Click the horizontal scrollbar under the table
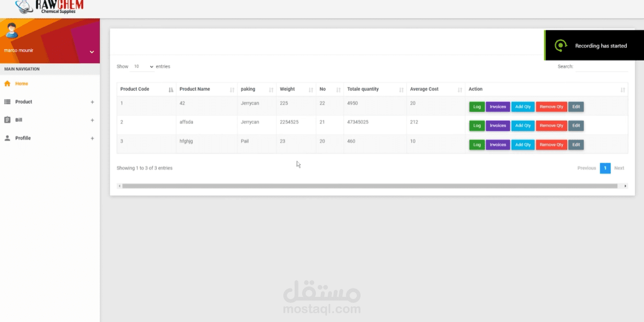Viewport: 644px width, 322px height. tap(370, 186)
